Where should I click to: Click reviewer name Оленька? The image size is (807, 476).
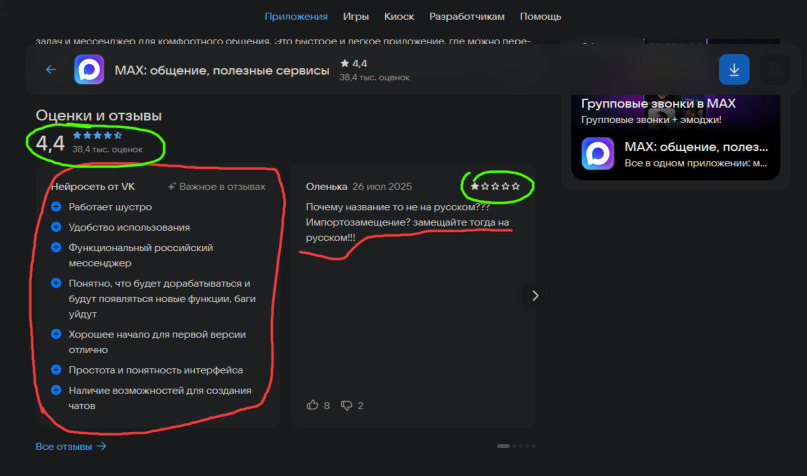pyautogui.click(x=326, y=186)
